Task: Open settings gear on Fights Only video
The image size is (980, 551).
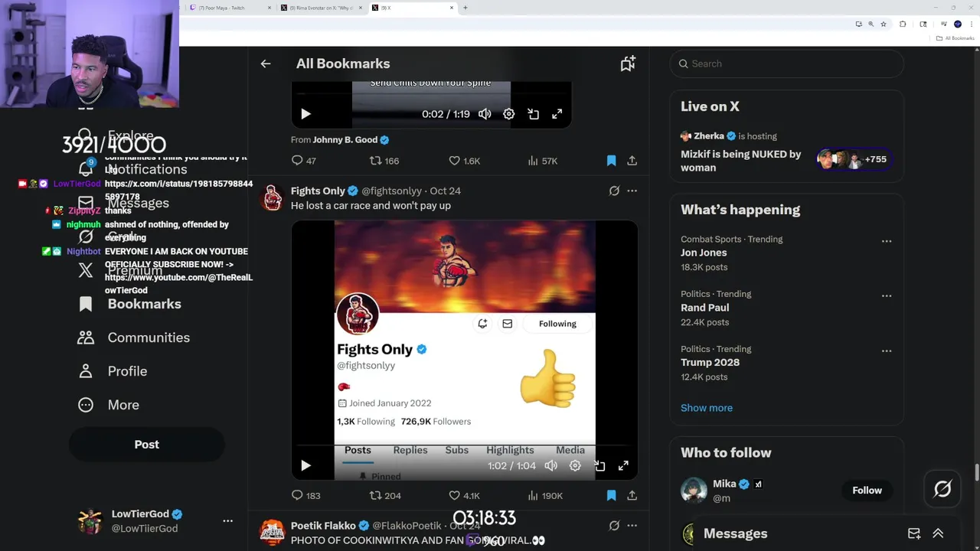Action: 575,465
